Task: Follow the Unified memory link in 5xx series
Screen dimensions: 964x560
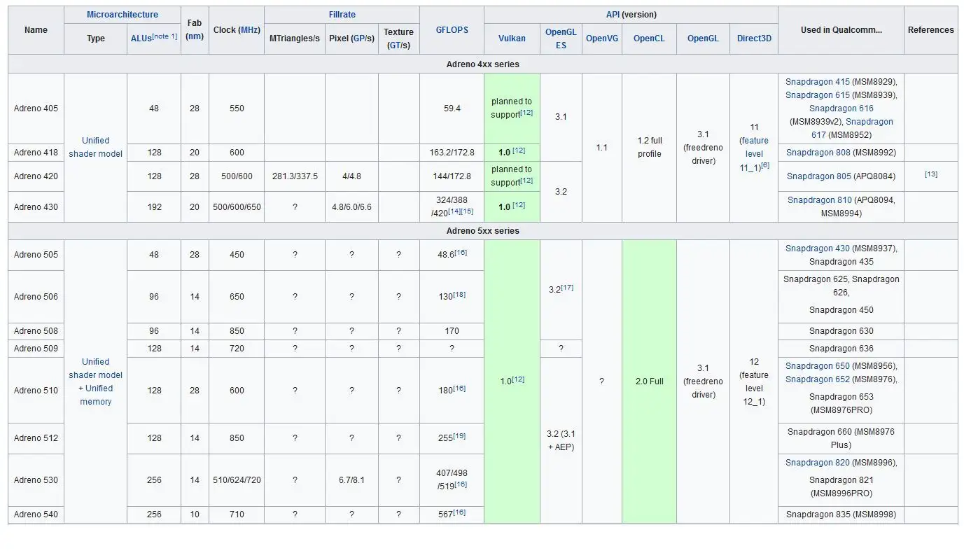Action: (95, 395)
